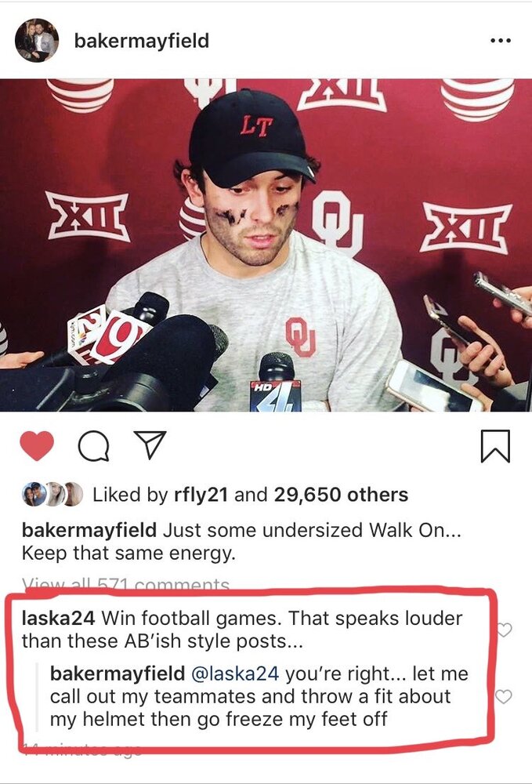Like laska24's comment with heart icon
Screen dimensions: 532x784
pos(505,630)
